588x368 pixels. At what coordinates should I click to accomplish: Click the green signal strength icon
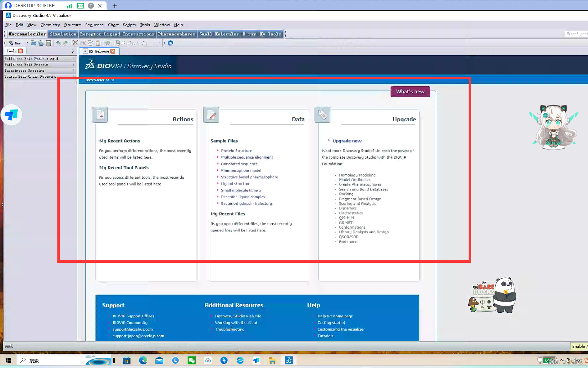click(69, 6)
